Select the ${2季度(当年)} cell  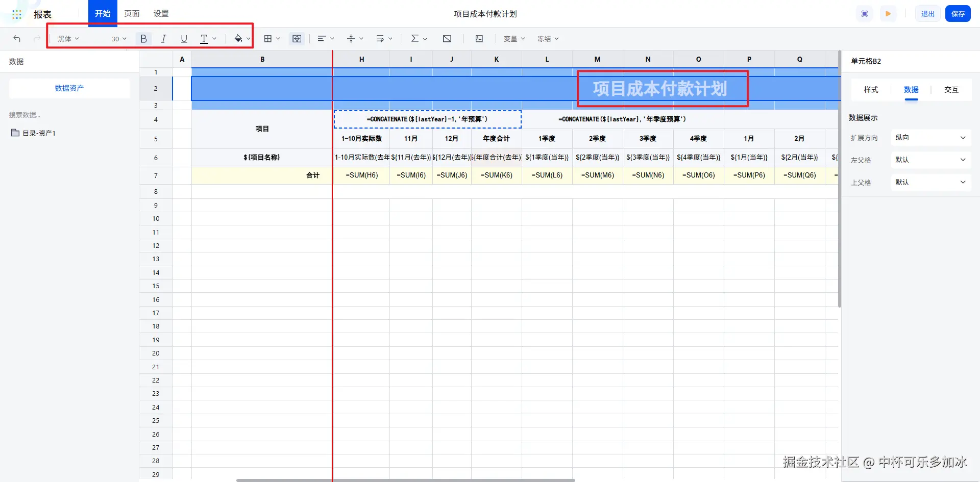click(598, 158)
